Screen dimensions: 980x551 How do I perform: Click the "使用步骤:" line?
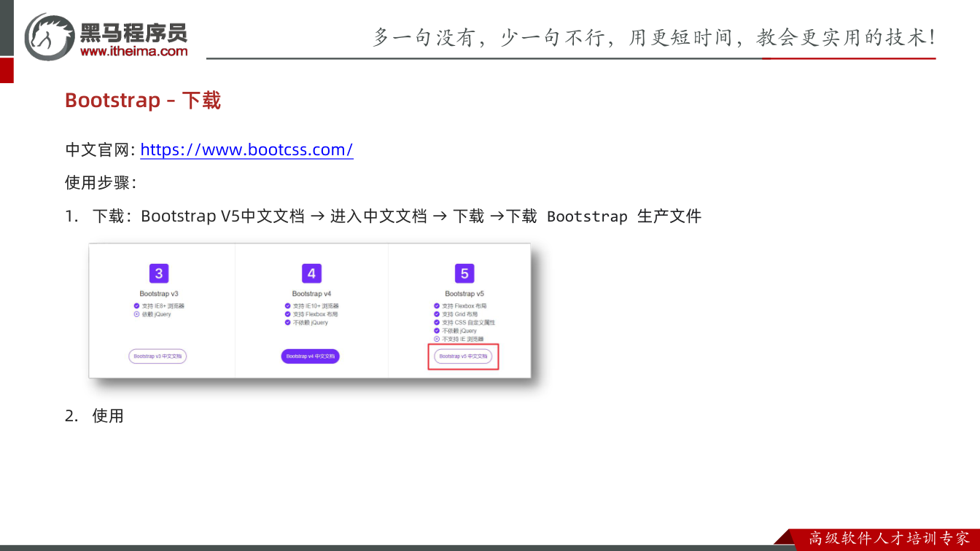click(101, 182)
